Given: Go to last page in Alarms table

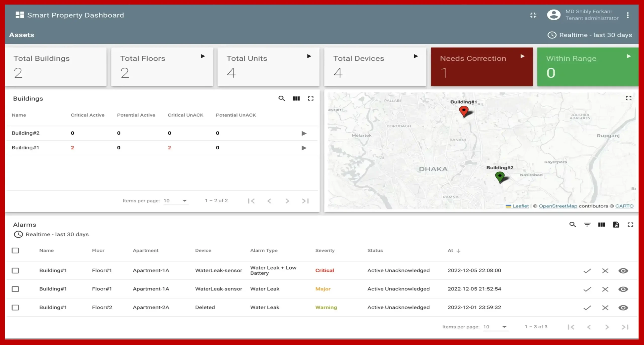Looking at the screenshot, I should pyautogui.click(x=625, y=327).
